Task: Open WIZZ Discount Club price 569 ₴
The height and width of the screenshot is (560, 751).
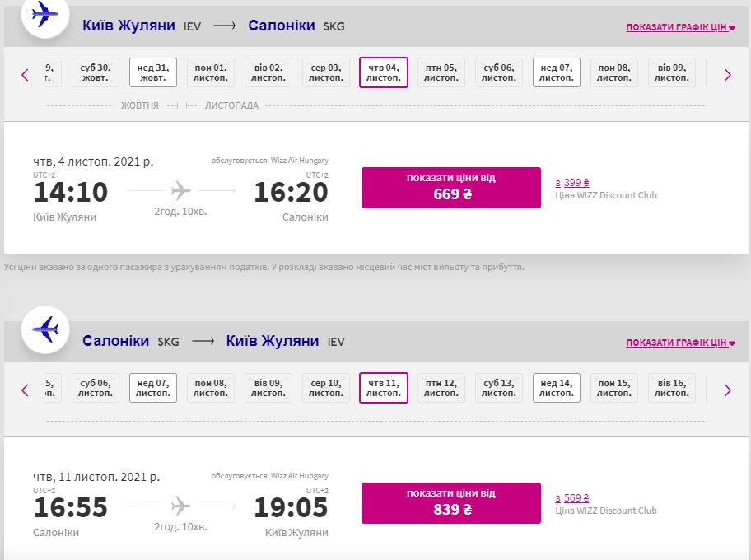Action: 576,498
